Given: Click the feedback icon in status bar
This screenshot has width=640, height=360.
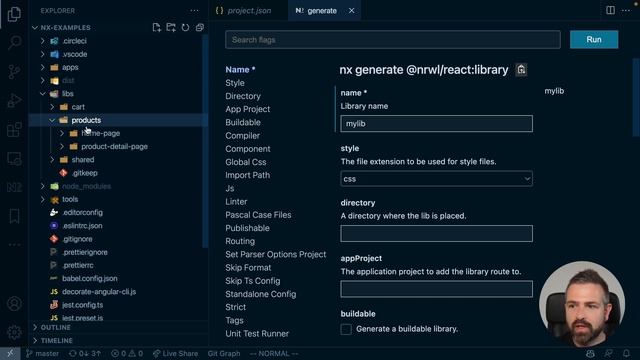Looking at the screenshot, I should click(x=608, y=353).
